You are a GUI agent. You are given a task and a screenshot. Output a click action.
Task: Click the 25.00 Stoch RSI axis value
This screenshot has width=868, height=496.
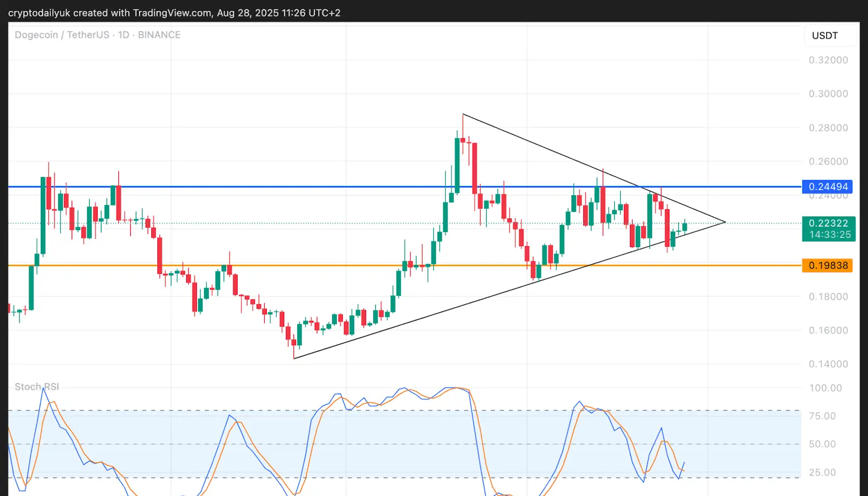(x=822, y=473)
